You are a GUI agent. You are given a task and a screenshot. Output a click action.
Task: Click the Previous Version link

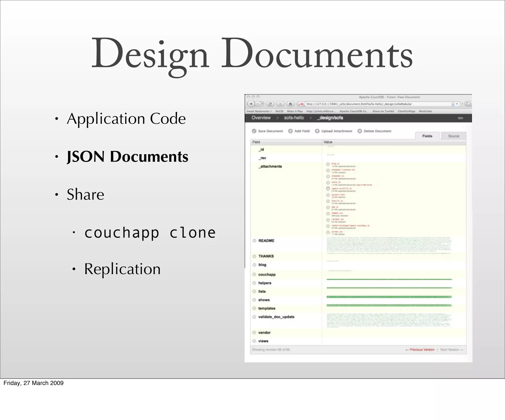[x=420, y=350]
